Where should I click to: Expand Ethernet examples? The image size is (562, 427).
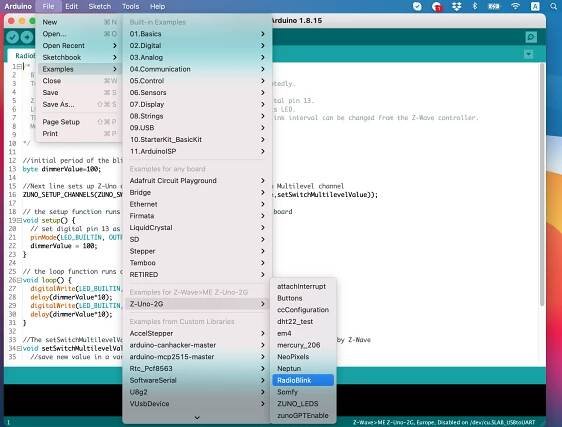tap(197, 204)
